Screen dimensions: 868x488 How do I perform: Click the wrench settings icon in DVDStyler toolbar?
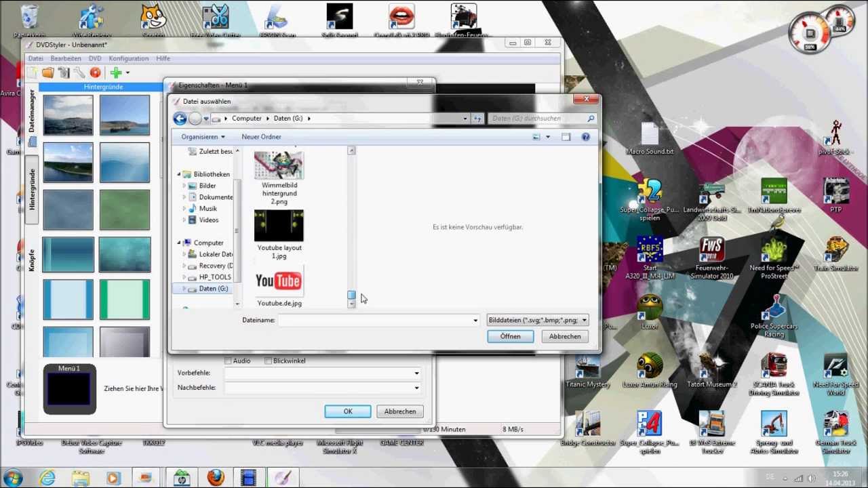point(79,73)
